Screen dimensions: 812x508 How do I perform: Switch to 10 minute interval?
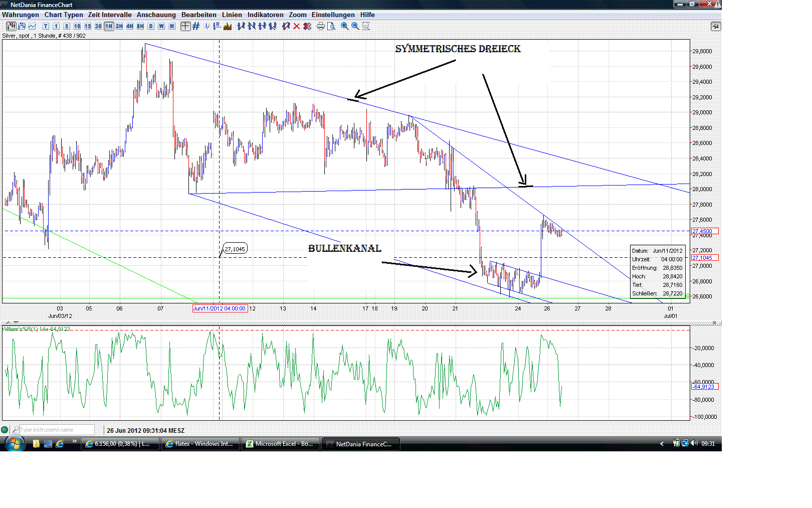pyautogui.click(x=77, y=26)
